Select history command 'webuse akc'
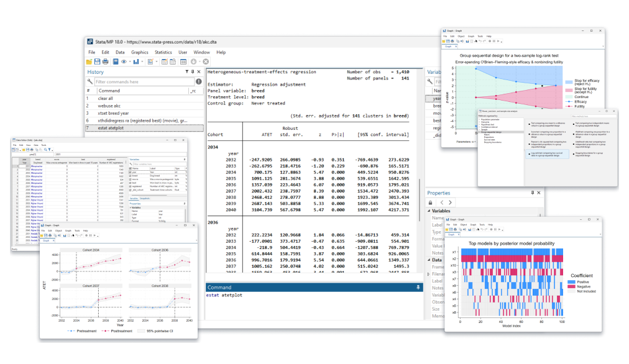The width and height of the screenshot is (629, 364). coord(144,106)
